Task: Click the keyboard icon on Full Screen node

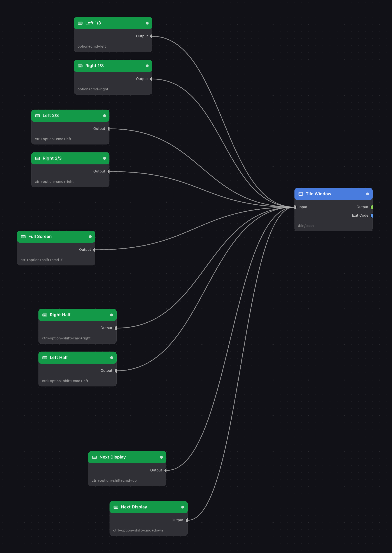Action: click(23, 237)
